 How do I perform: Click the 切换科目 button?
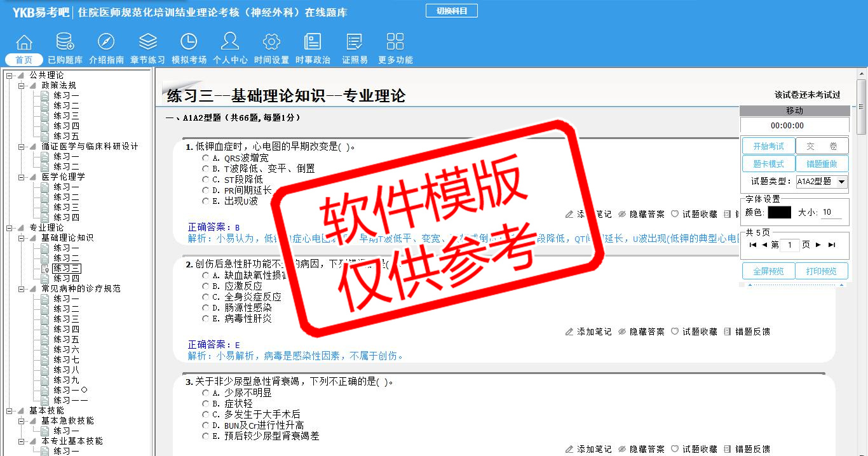click(451, 11)
